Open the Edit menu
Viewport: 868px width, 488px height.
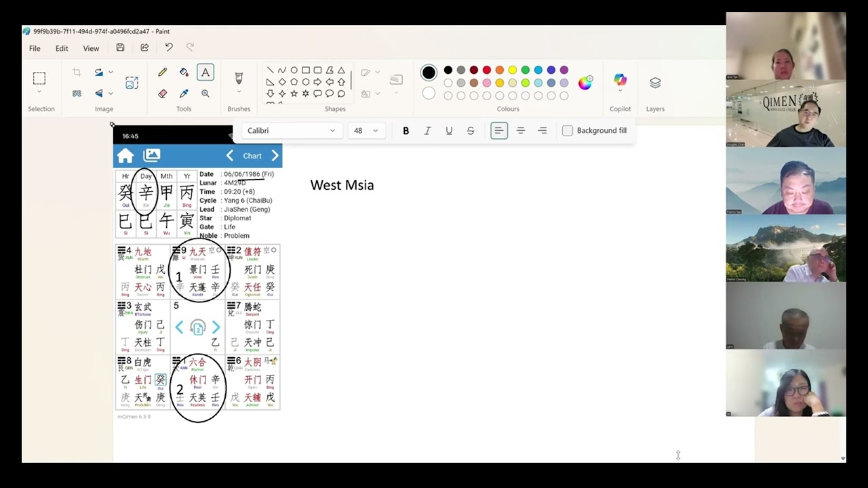[x=62, y=48]
